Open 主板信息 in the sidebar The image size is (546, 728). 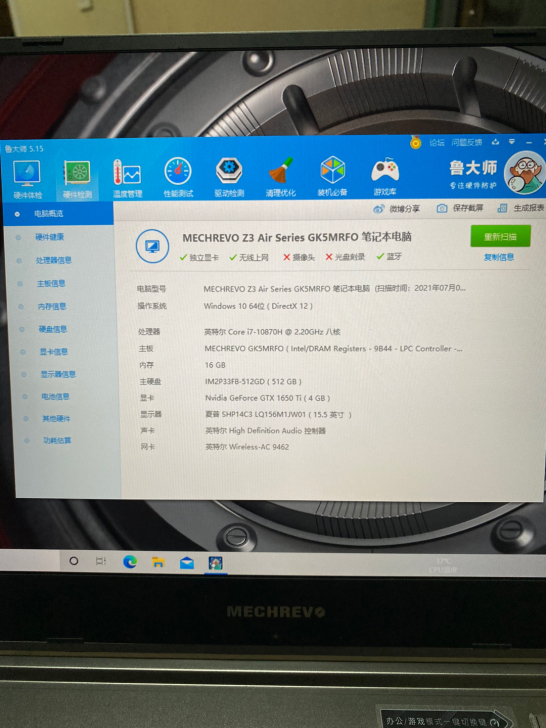(51, 283)
